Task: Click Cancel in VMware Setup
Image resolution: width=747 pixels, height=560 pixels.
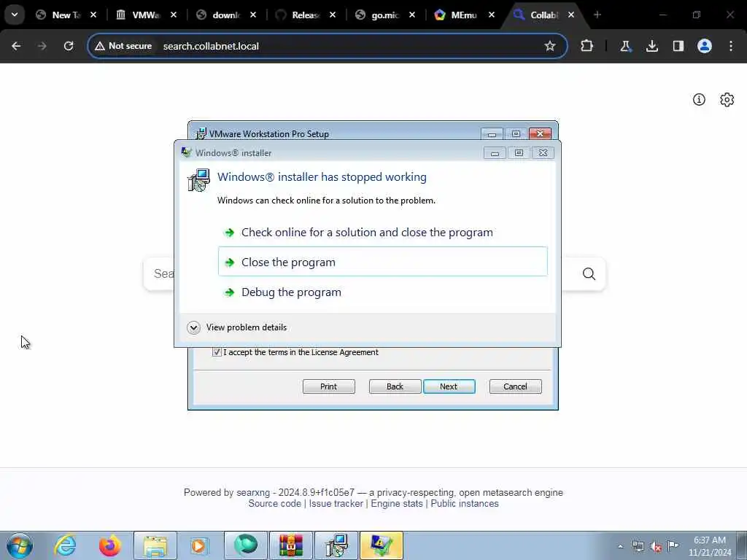Action: [x=516, y=386]
